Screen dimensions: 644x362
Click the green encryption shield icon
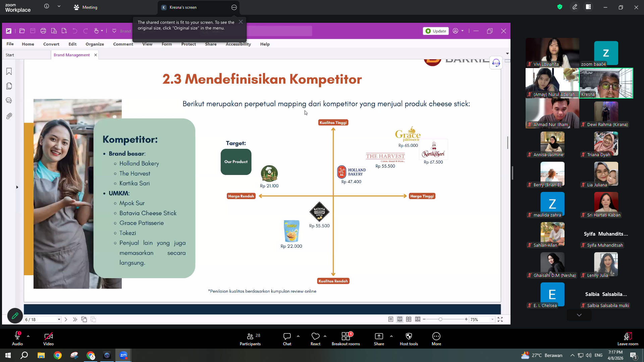click(560, 7)
